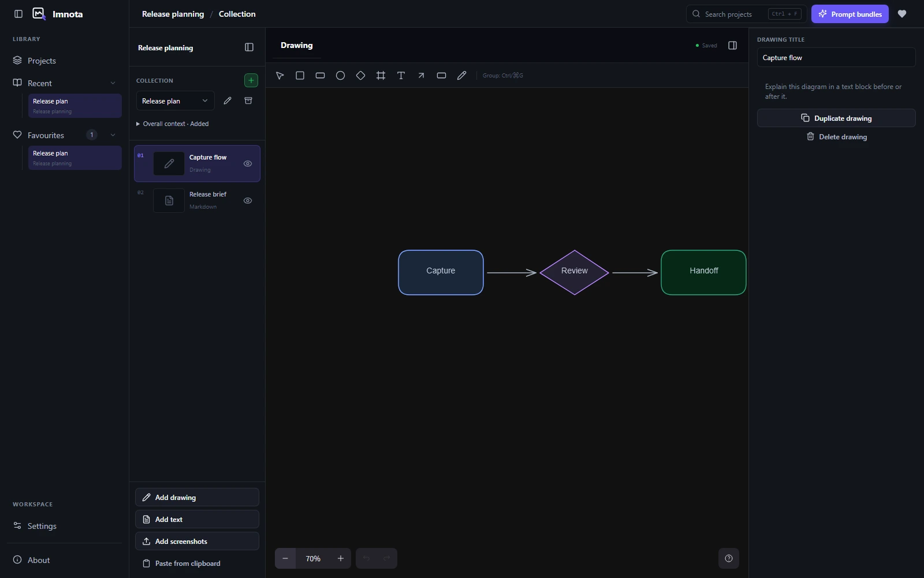The height and width of the screenshot is (578, 924).
Task: Toggle visibility of Capture flow drawing
Action: pyautogui.click(x=248, y=164)
